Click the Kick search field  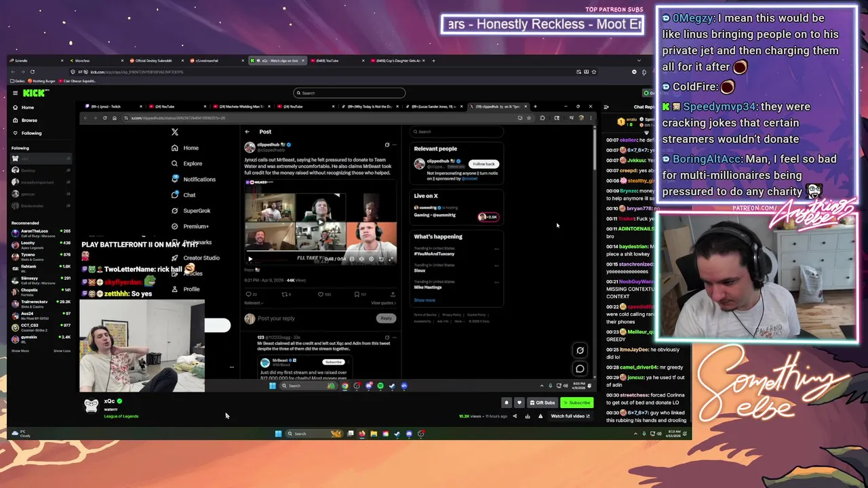349,93
